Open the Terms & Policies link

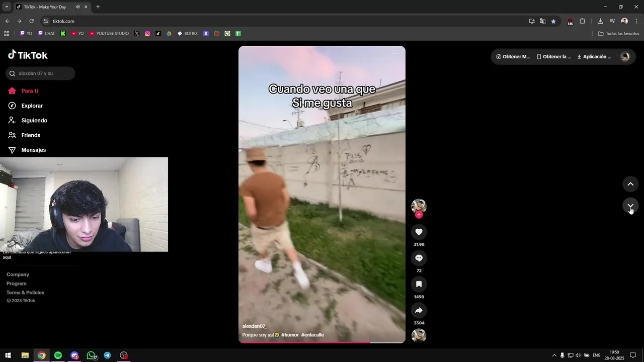[25, 293]
